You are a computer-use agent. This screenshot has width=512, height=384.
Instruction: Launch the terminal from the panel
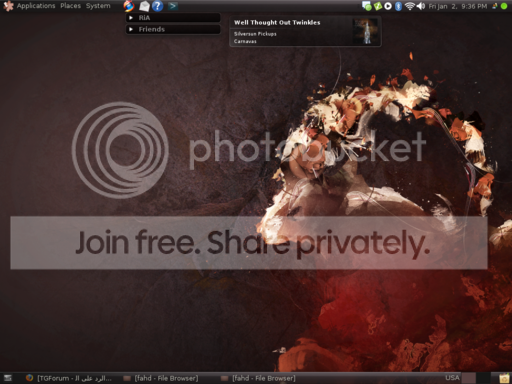(172, 6)
